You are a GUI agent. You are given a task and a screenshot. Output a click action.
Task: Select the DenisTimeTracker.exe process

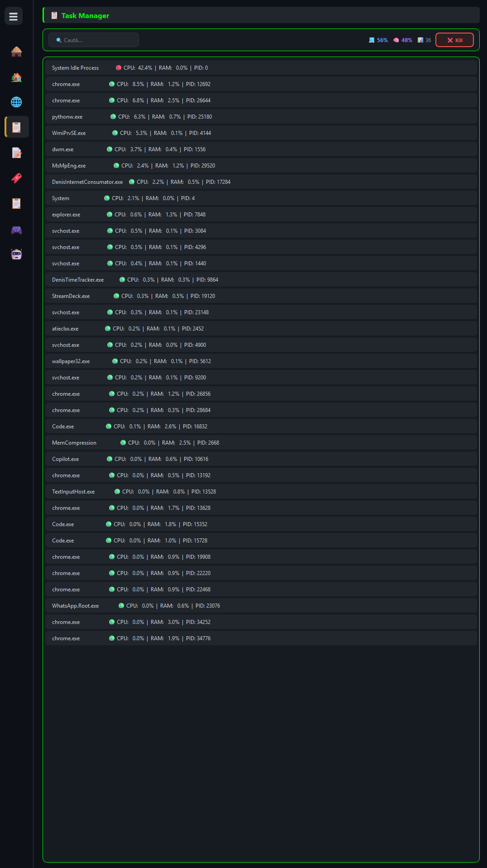coord(261,280)
